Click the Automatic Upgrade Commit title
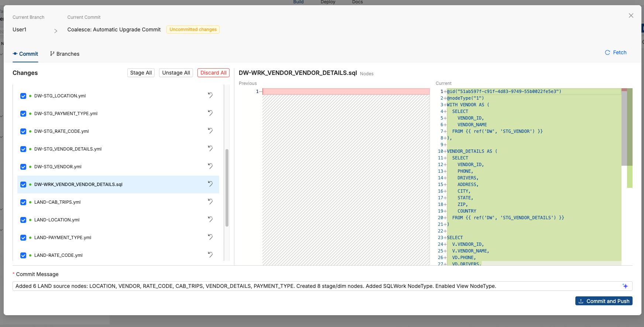The width and height of the screenshot is (644, 327). [114, 30]
